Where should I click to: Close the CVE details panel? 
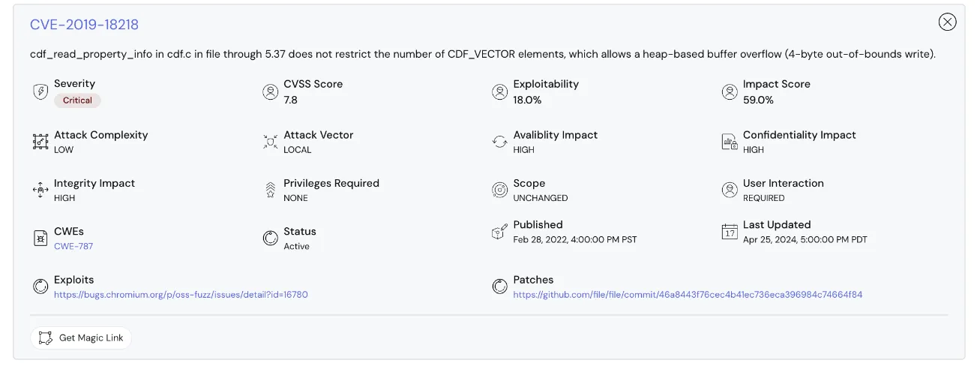pyautogui.click(x=947, y=22)
